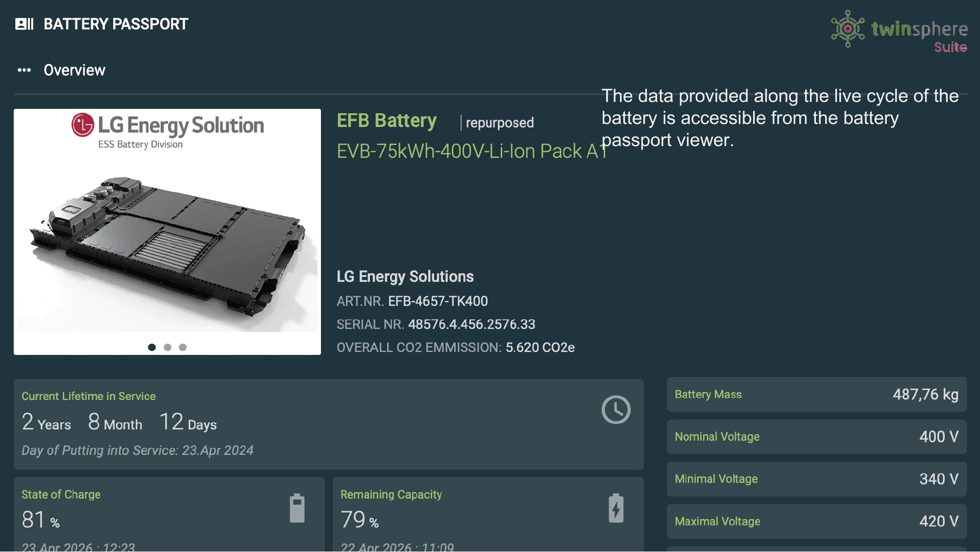Expand the Battery Mass row
Image resolution: width=980 pixels, height=552 pixels.
[x=816, y=395]
